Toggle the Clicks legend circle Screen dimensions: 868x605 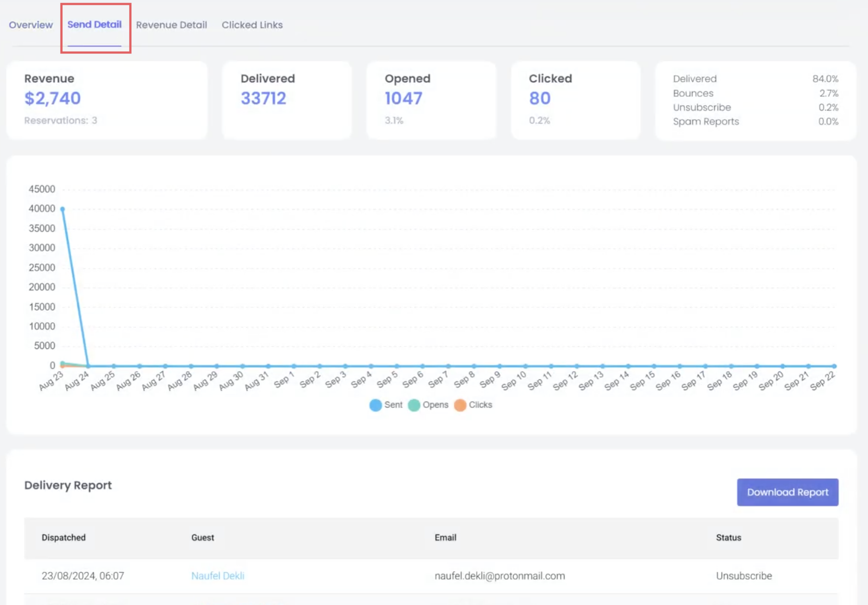[460, 405]
